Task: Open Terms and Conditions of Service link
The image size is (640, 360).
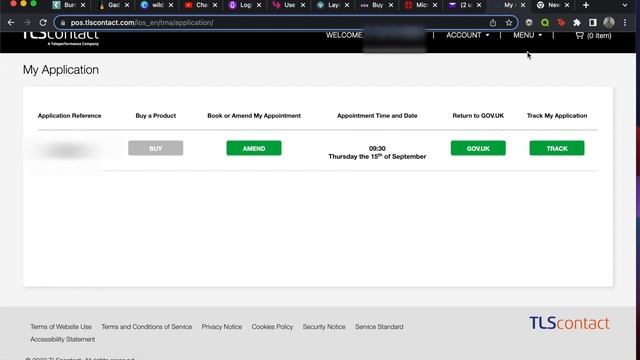Action: coord(147,327)
